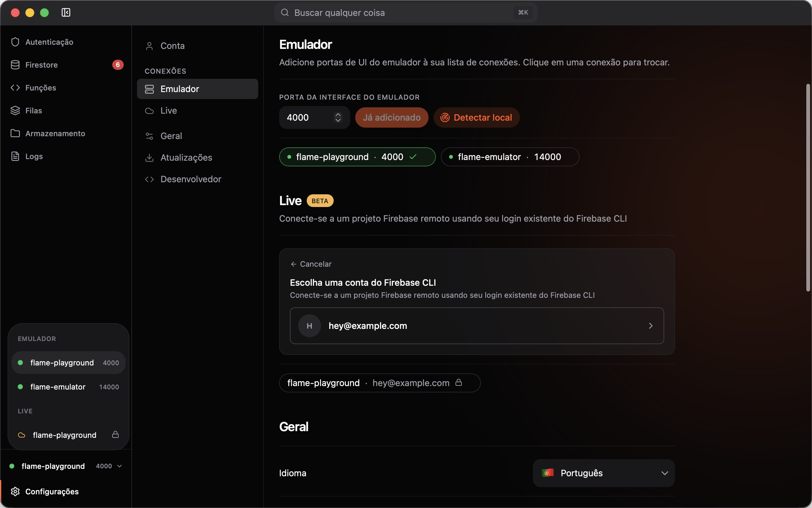Select Live settings section

(x=197, y=110)
